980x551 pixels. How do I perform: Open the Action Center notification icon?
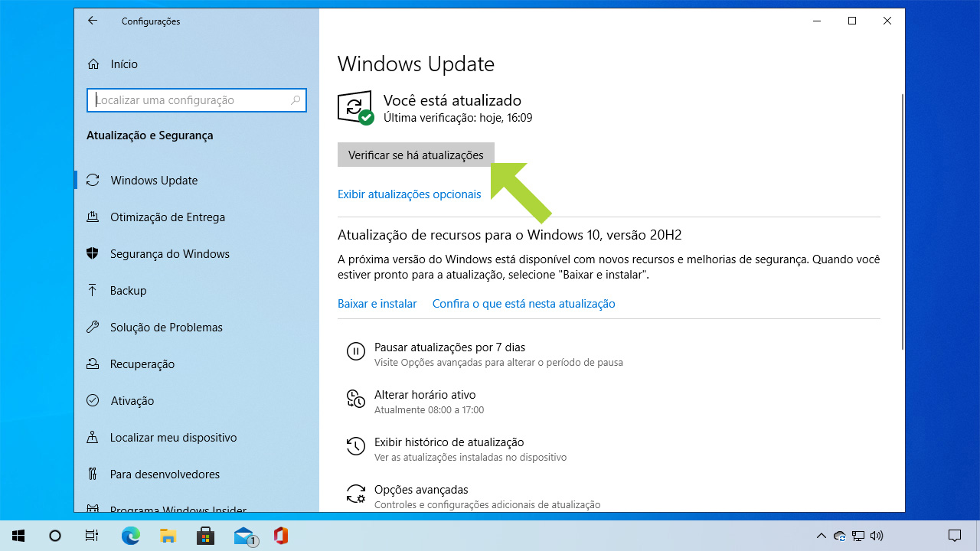point(955,536)
